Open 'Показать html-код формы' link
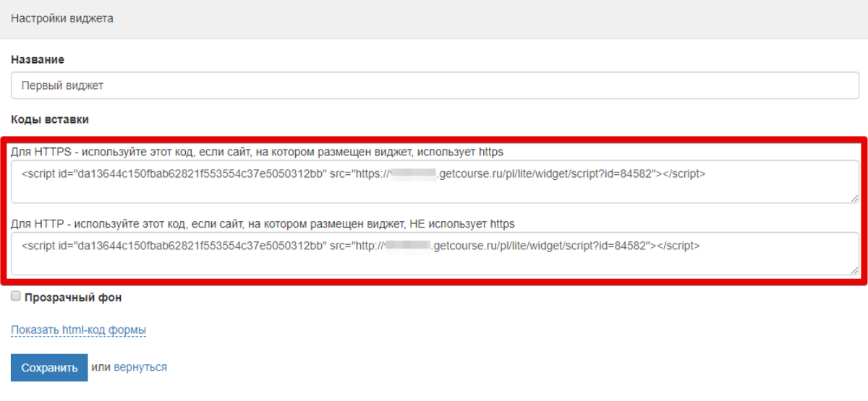 click(79, 330)
